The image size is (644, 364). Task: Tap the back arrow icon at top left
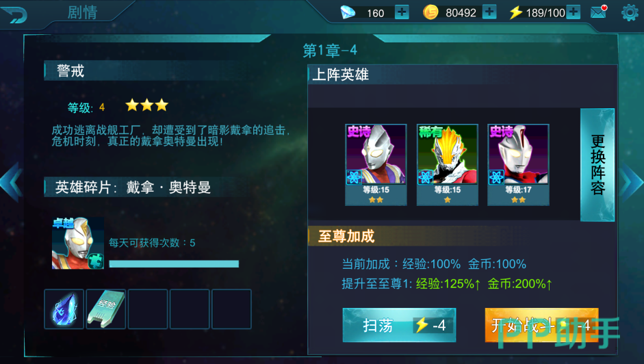[x=14, y=14]
